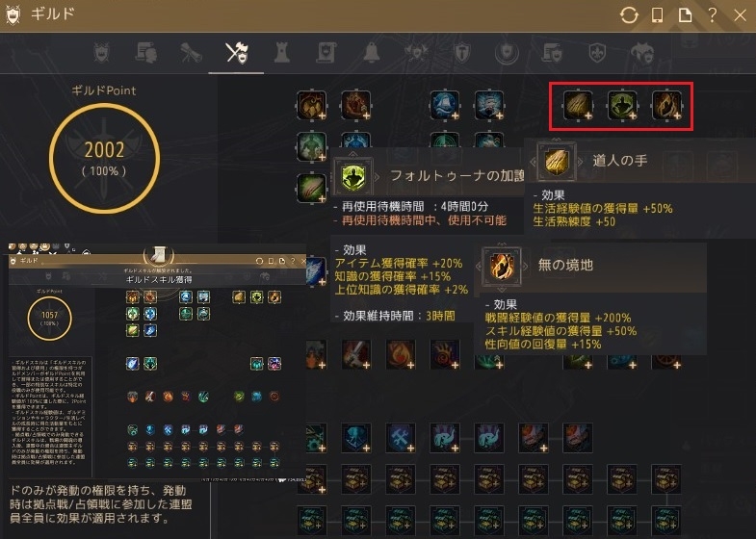Click the left arrow beside 無の境地 tooltip icon
Screen dimensions: 756x539
479,266
